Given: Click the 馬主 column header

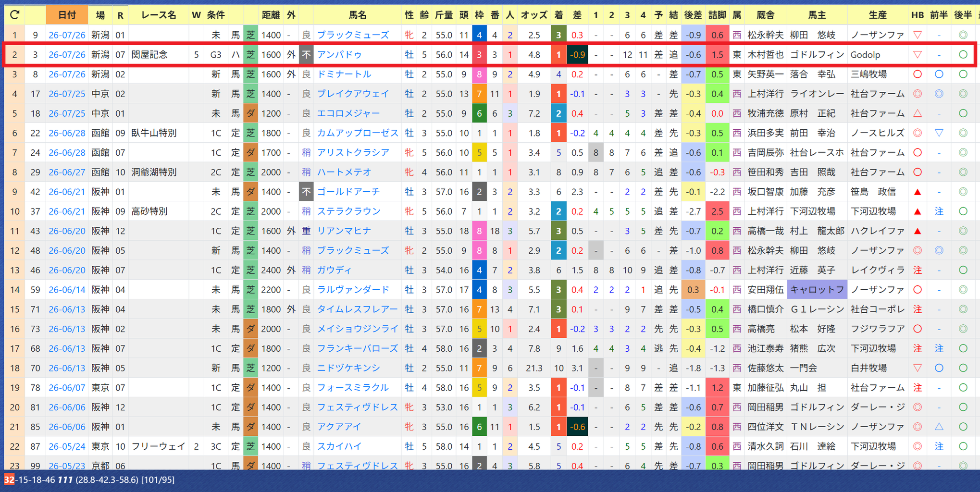Looking at the screenshot, I should pyautogui.click(x=817, y=15).
